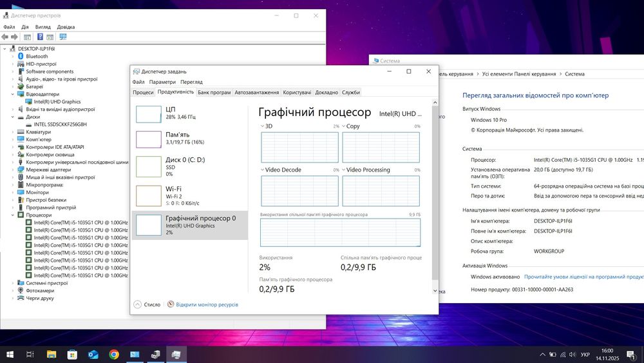This screenshot has width=644, height=363.
Task: Open Task View on the taskbar
Action: (x=30, y=355)
